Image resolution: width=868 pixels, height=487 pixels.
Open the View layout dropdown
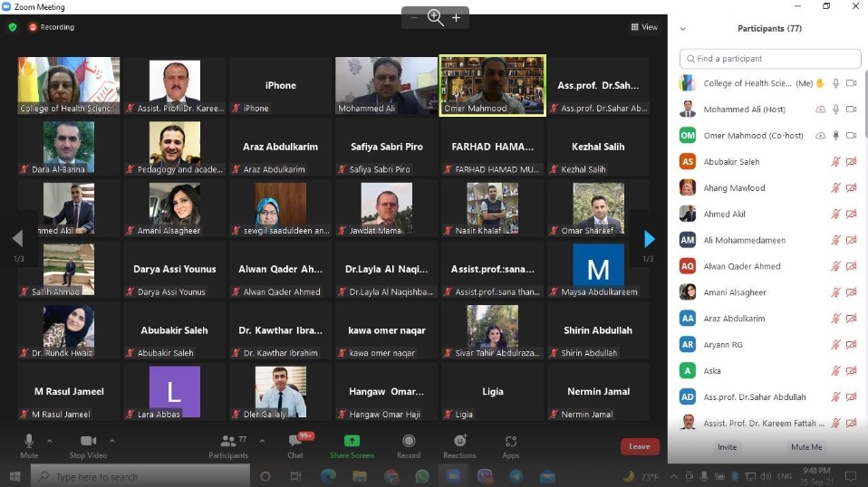click(644, 27)
